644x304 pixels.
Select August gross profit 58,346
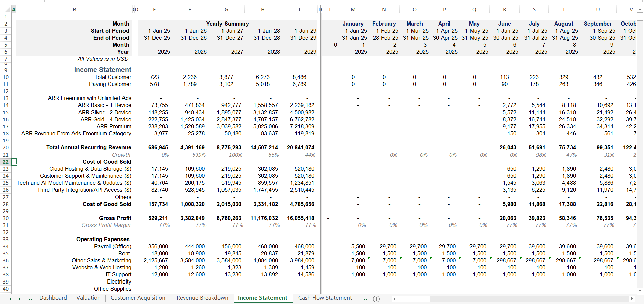(567, 218)
